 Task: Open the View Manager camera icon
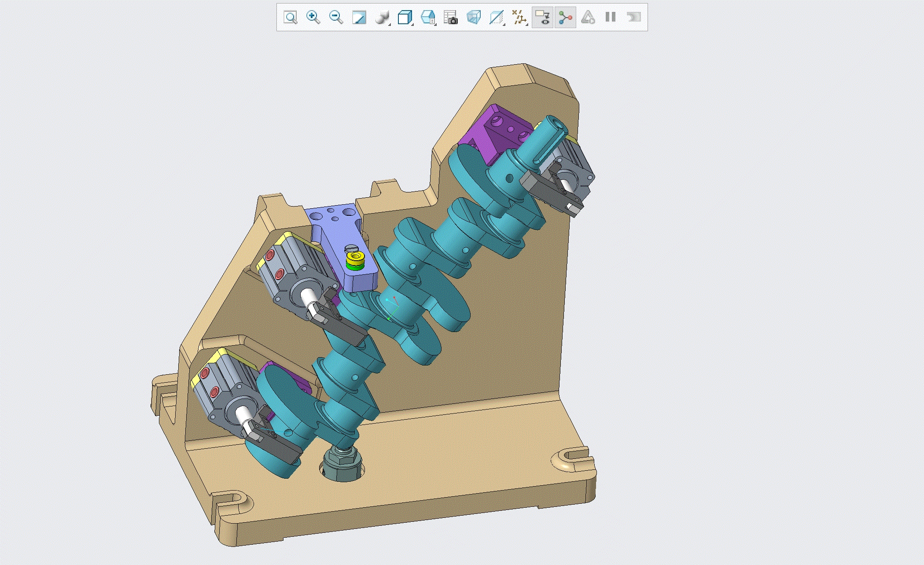450,18
